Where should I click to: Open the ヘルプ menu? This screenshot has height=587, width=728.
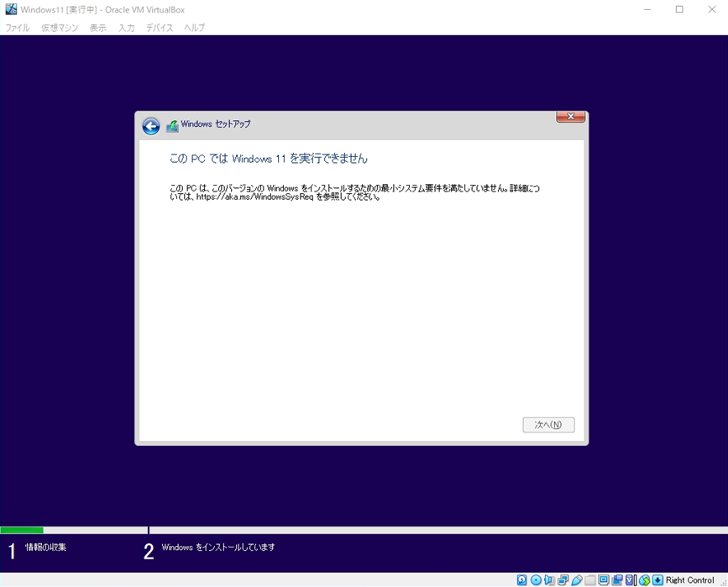(194, 28)
